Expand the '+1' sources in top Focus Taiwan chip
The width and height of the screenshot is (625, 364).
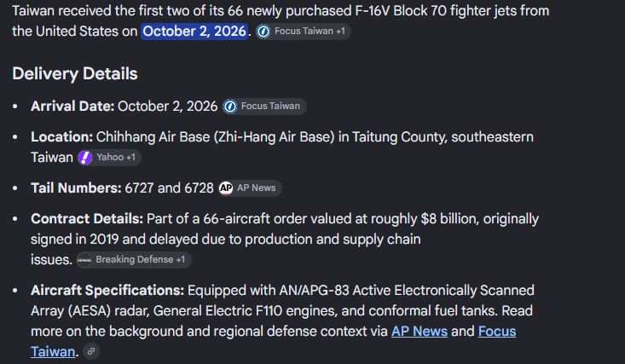tap(340, 31)
